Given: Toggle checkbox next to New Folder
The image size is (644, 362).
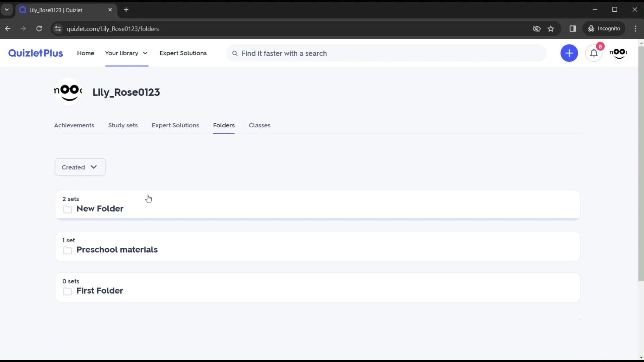Looking at the screenshot, I should [68, 209].
